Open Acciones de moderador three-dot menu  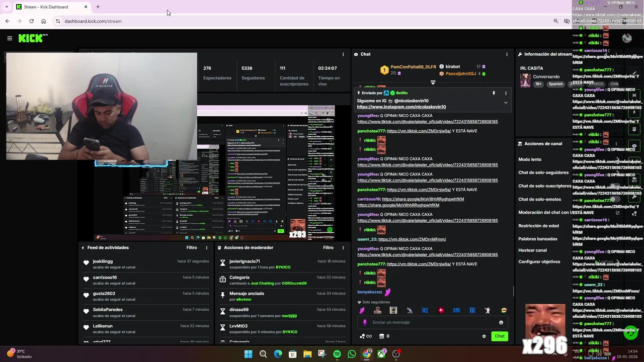click(343, 248)
